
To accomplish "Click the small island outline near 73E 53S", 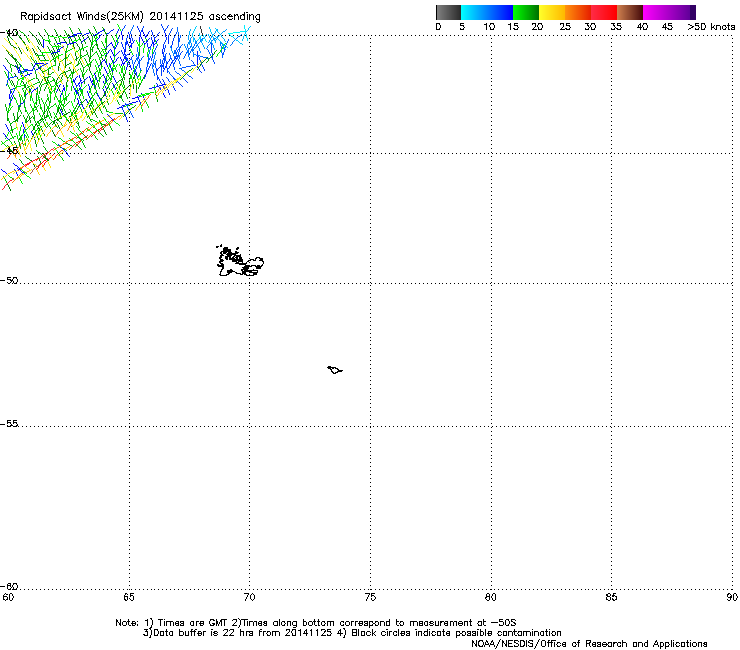I will [x=335, y=370].
